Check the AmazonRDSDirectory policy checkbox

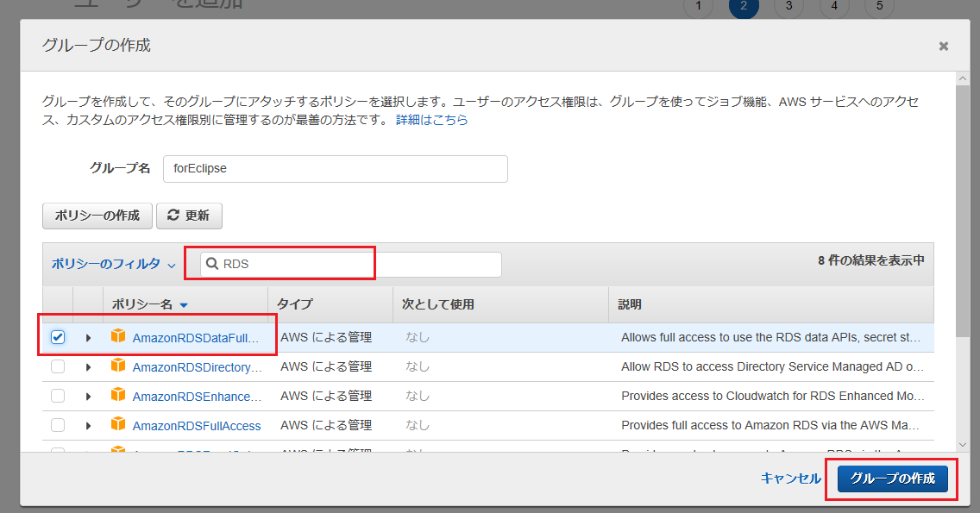(x=58, y=366)
